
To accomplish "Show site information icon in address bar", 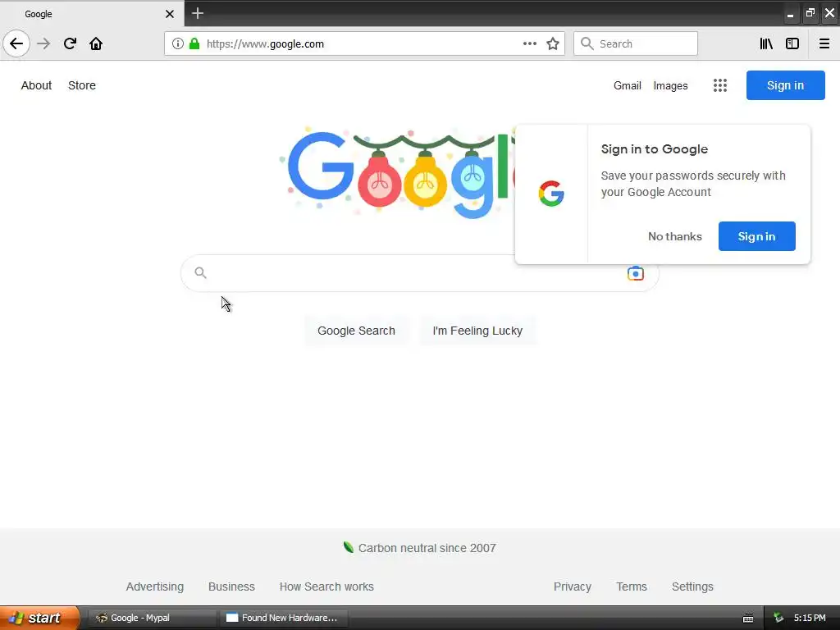I will 178,43.
